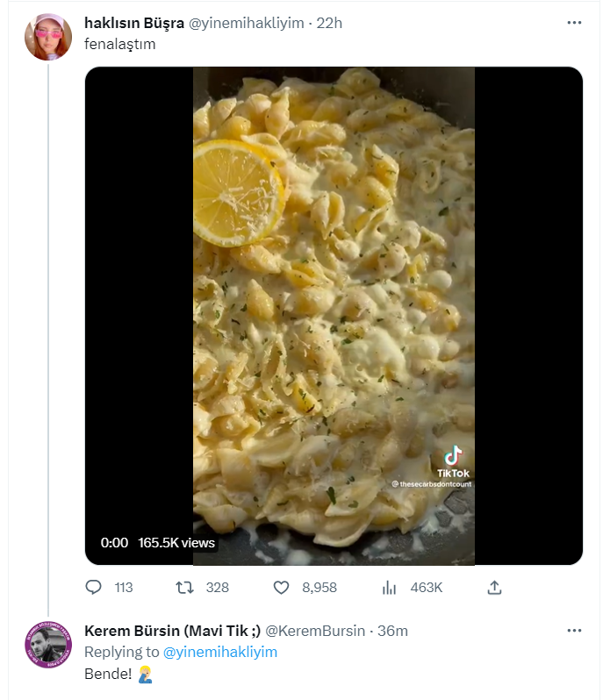Open view analytics showing 463K
The height and width of the screenshot is (700, 610).
click(x=390, y=587)
